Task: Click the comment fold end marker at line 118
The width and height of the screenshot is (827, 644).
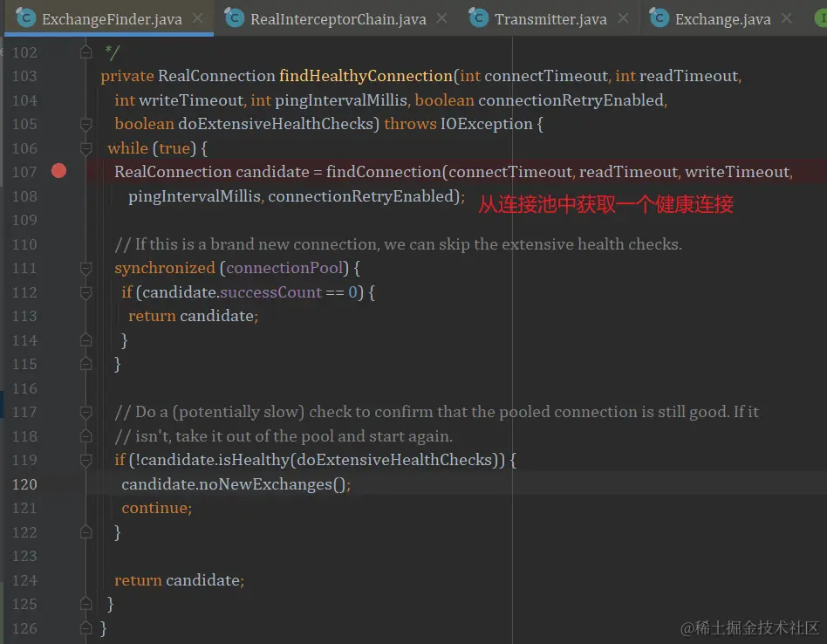Action: pyautogui.click(x=85, y=436)
